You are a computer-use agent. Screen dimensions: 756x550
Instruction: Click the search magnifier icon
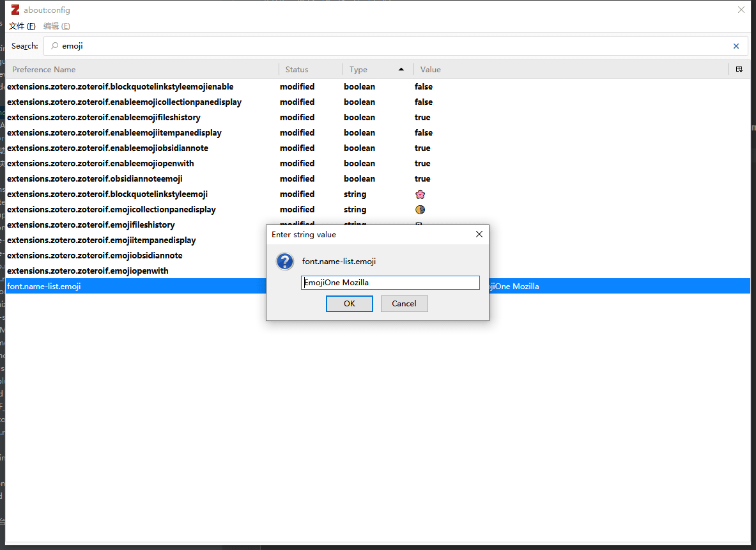coord(54,46)
